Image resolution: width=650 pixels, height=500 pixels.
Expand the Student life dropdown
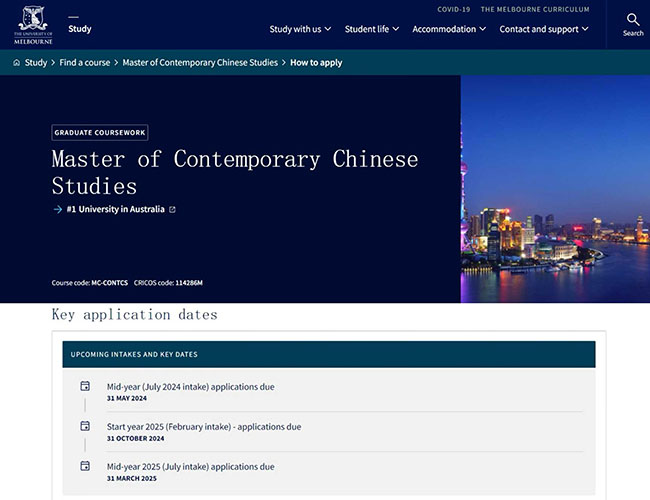(372, 29)
